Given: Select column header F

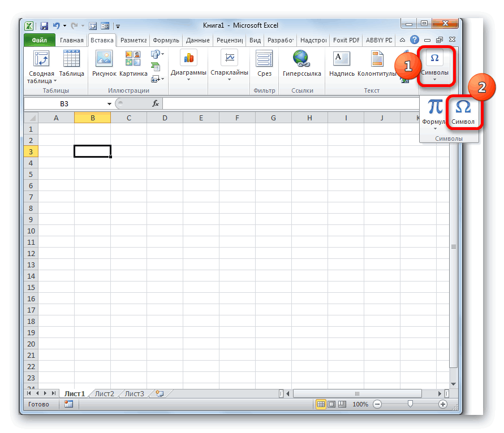Looking at the screenshot, I should 237,118.
